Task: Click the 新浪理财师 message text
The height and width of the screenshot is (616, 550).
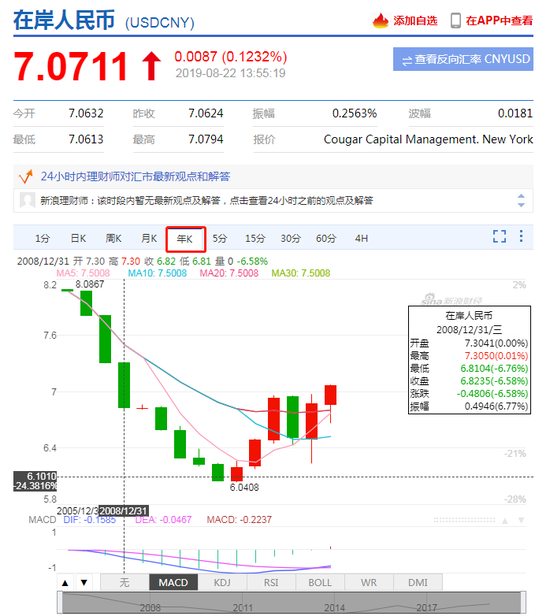Action: pos(207,201)
